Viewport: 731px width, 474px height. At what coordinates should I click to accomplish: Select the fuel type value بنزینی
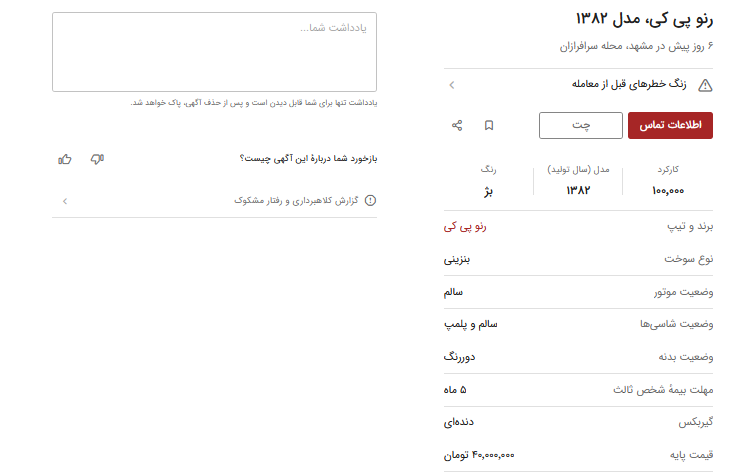point(457,259)
